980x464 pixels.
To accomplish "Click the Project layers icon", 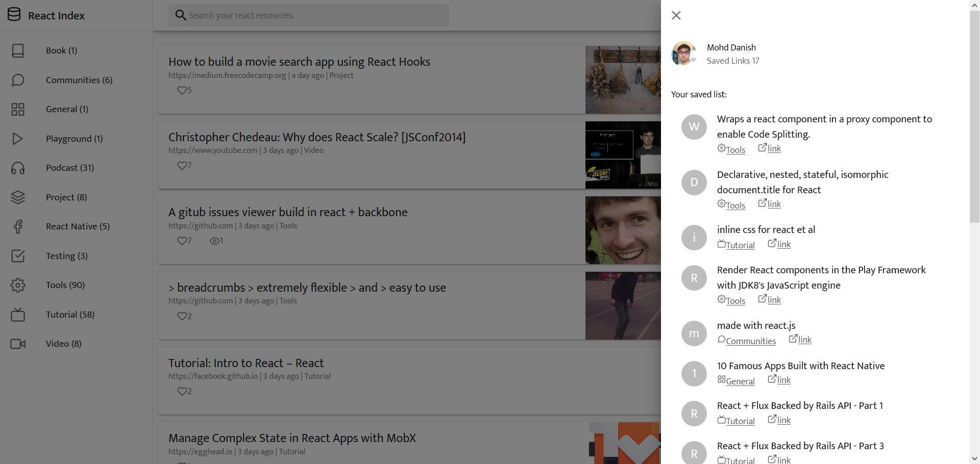I will tap(18, 197).
